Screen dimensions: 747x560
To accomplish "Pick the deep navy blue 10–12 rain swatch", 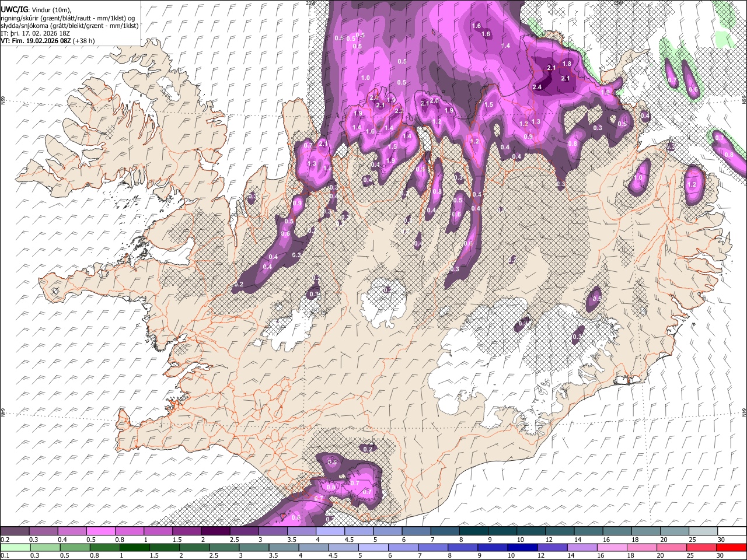I will click(x=522, y=547).
